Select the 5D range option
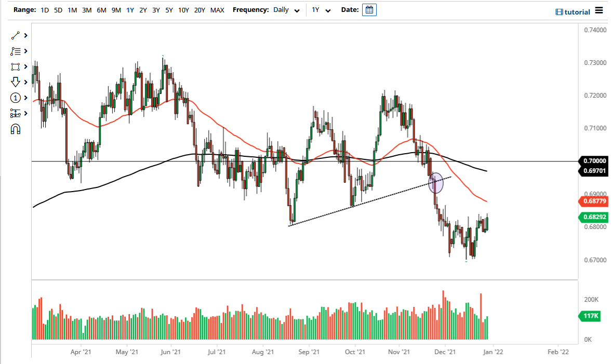Image resolution: width=611 pixels, height=364 pixels. coord(58,9)
